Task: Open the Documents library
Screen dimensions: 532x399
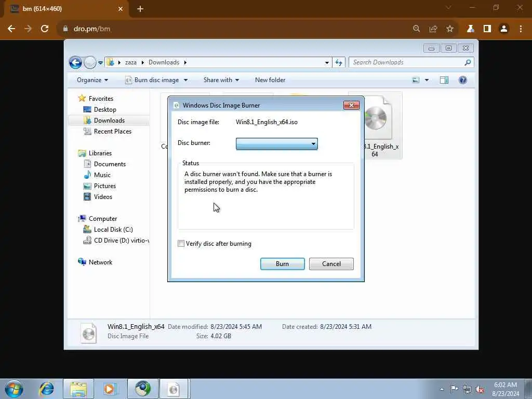Action: [x=110, y=164]
